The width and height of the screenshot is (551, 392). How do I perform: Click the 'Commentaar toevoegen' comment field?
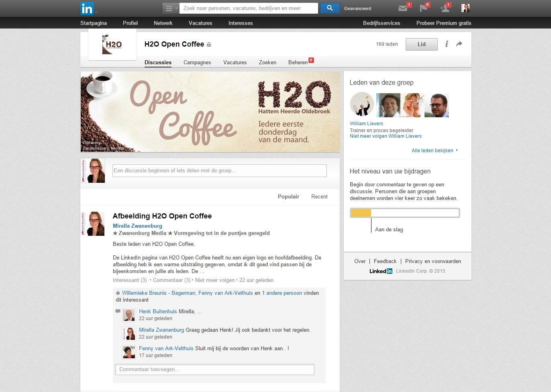(214, 370)
